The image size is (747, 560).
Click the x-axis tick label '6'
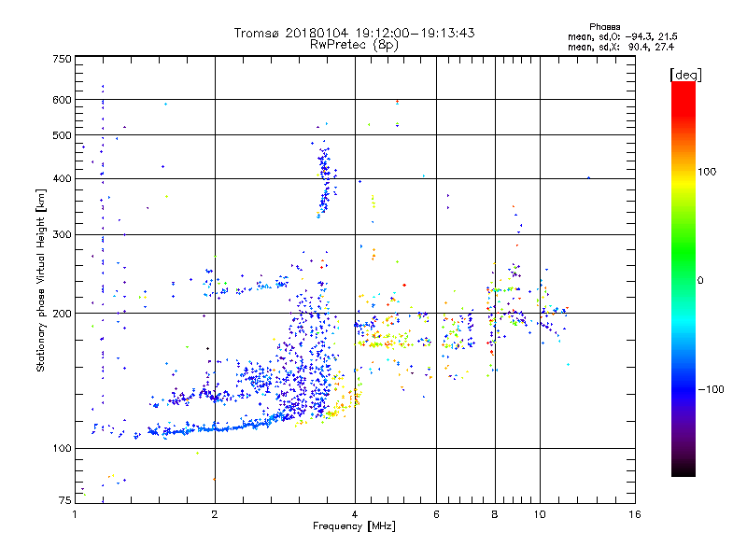[436, 514]
